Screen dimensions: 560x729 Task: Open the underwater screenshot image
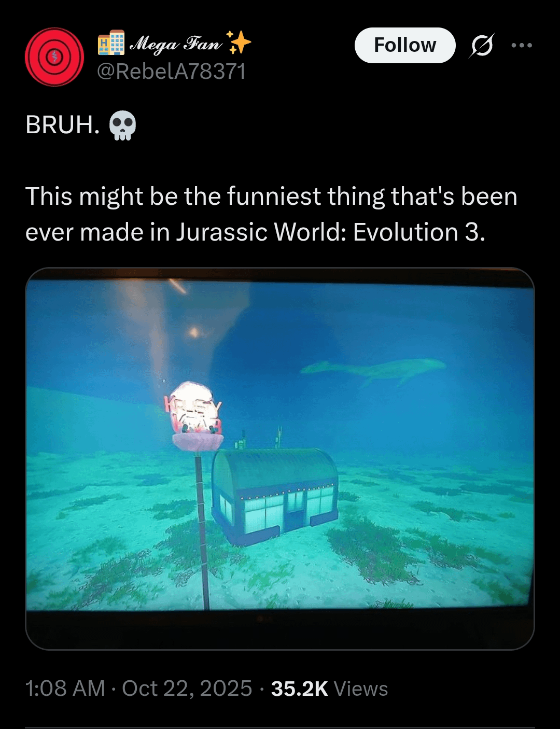click(x=280, y=458)
